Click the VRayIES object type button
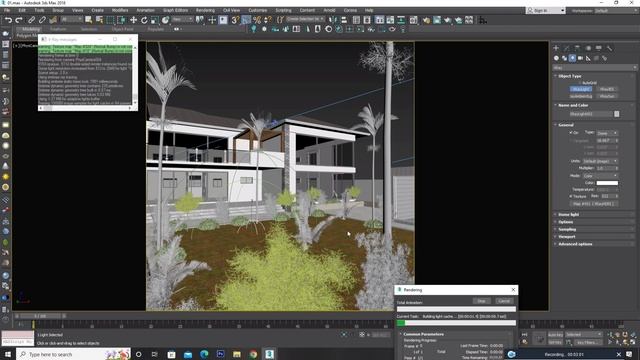Screen dimensions: 640x360 tap(607, 89)
